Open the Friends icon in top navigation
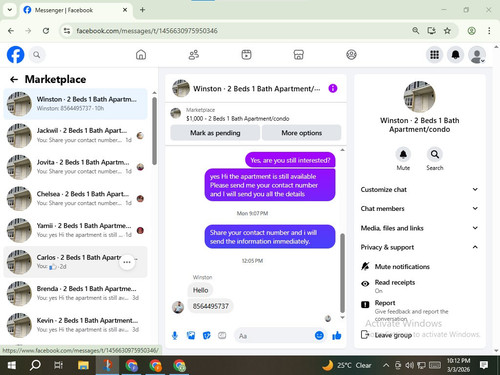 click(194, 55)
